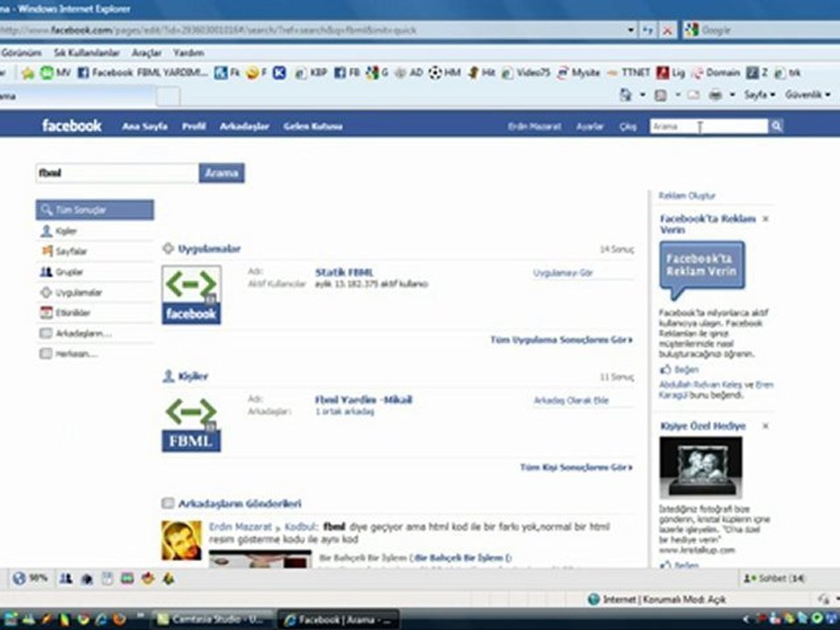Click the Fbml Yardim profile picture
Viewport: 840px width, 630px height.
[192, 423]
